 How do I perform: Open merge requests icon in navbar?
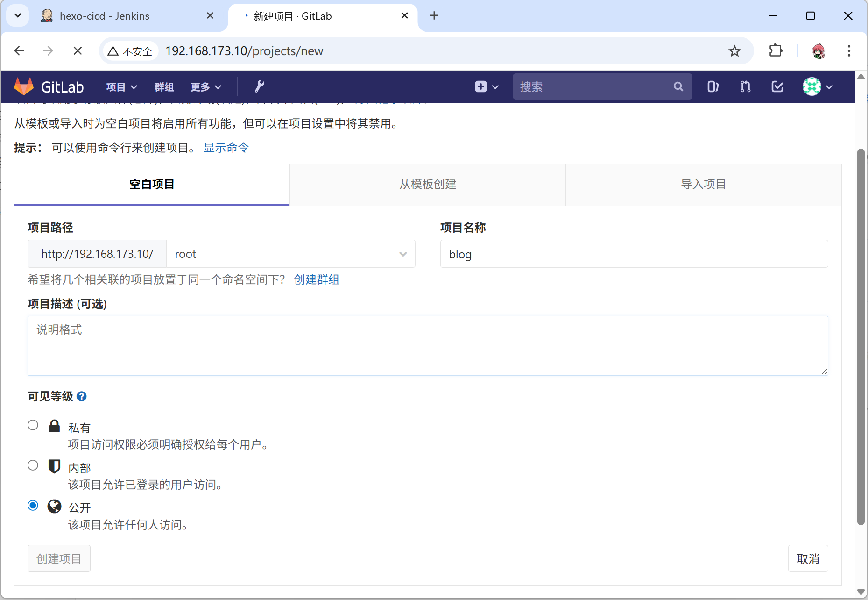tap(745, 86)
